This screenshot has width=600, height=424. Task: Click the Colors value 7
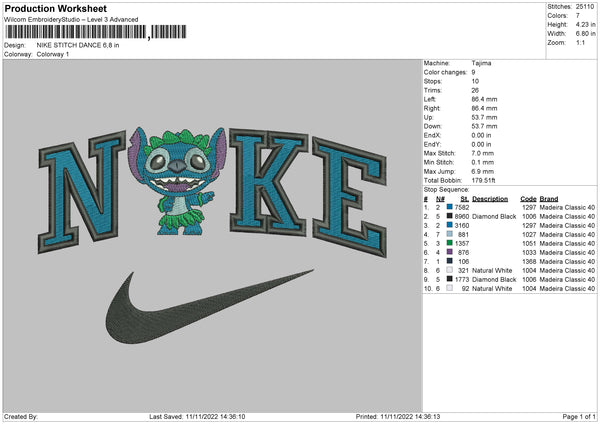click(x=578, y=16)
